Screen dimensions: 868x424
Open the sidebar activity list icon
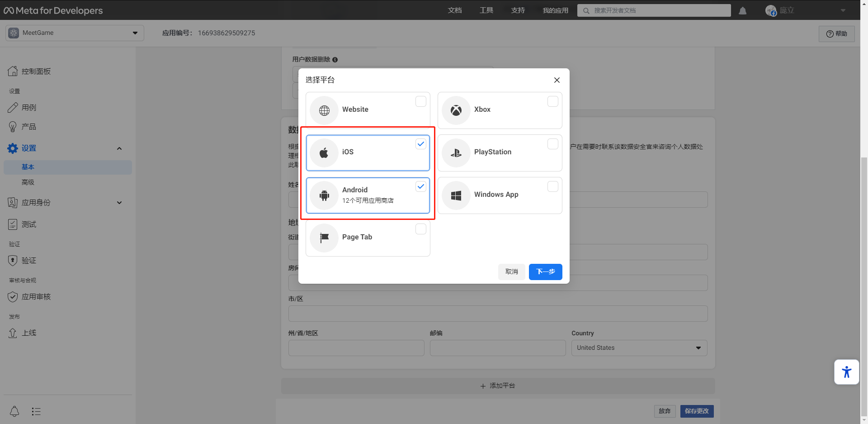point(36,411)
